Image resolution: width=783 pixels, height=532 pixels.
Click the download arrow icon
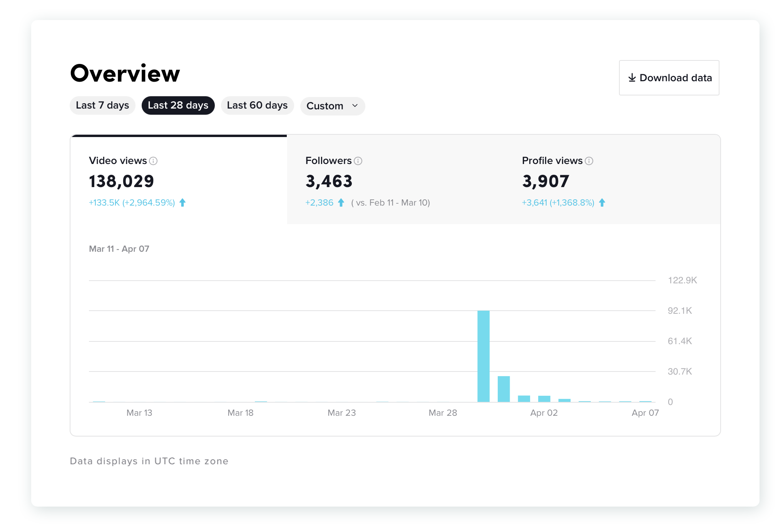click(632, 78)
